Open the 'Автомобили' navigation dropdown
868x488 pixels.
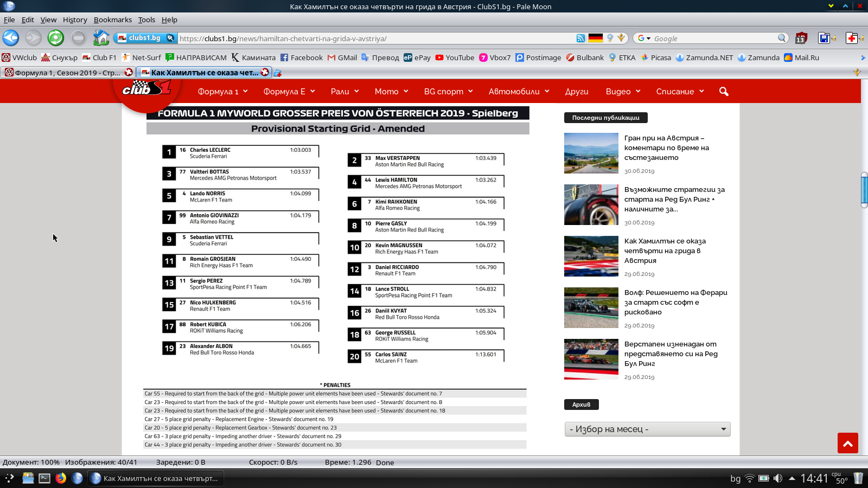point(519,92)
